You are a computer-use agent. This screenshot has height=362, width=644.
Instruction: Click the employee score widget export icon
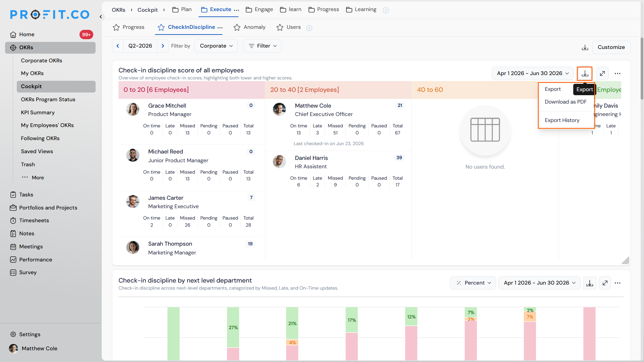point(585,73)
